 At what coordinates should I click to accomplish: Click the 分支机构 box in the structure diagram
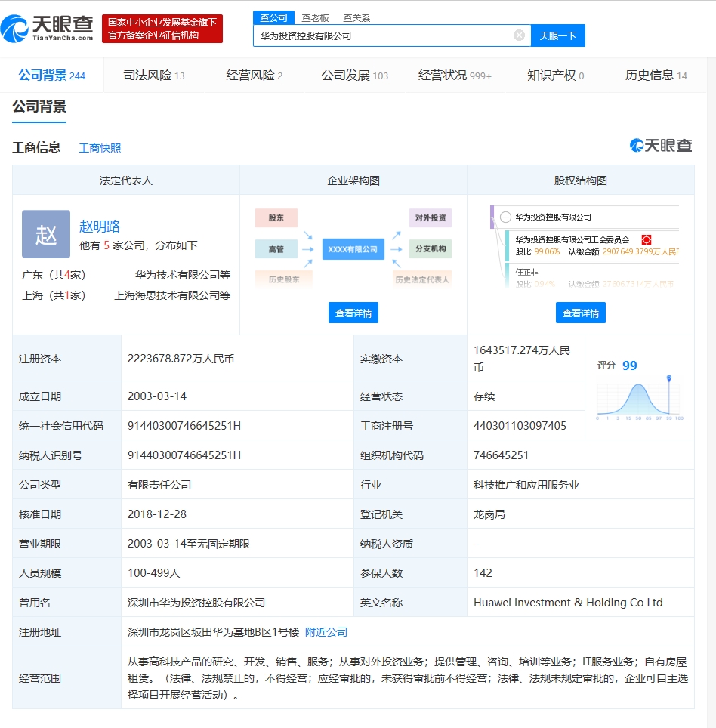click(x=431, y=249)
